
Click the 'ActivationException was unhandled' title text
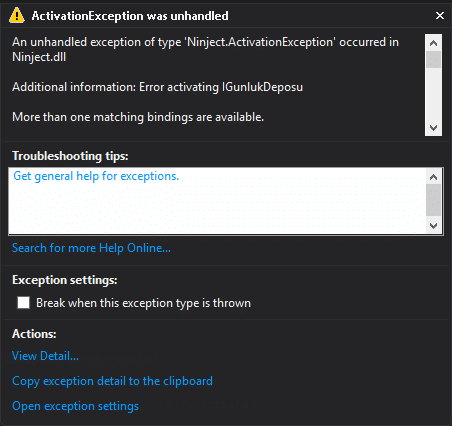130,16
